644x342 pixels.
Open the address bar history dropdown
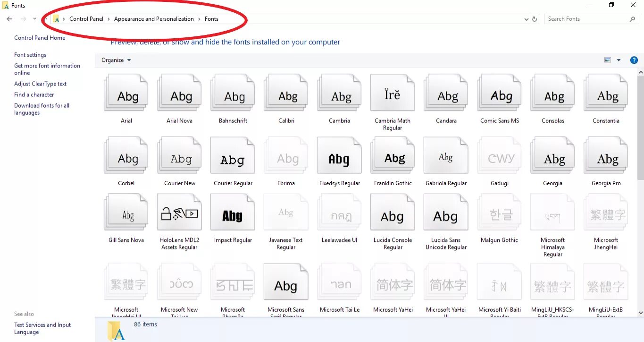point(527,19)
